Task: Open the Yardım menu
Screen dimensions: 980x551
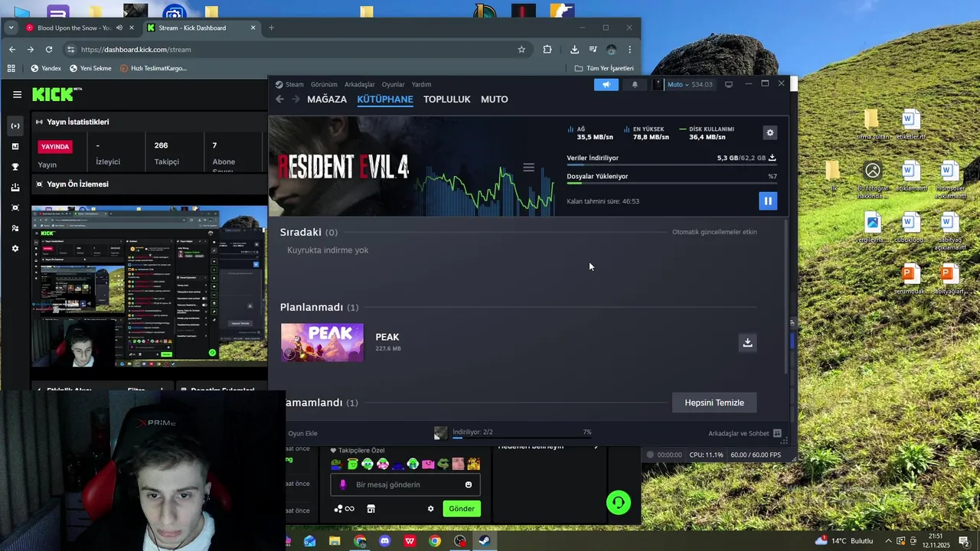Action: [421, 84]
